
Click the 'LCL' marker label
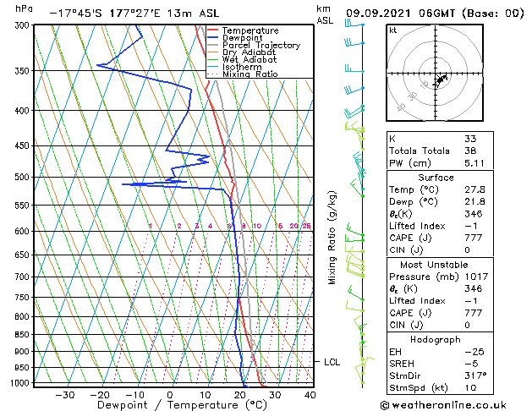[332, 362]
